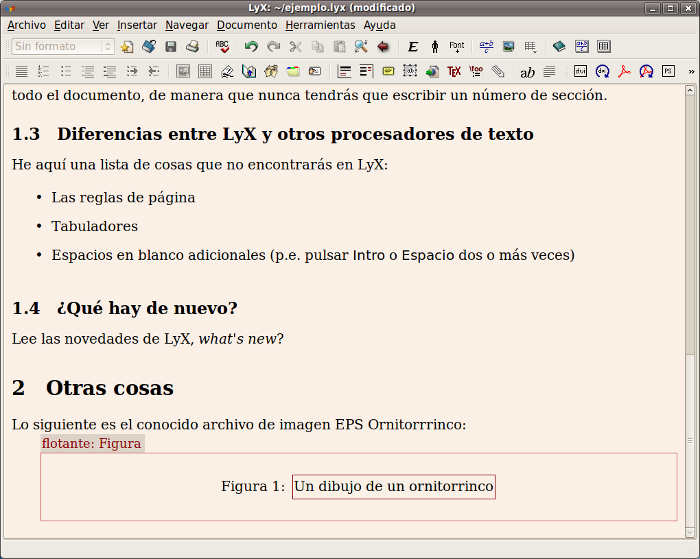Expand the toolbar overflow chevron
Viewport: 700px width, 559px height.
pyautogui.click(x=692, y=71)
